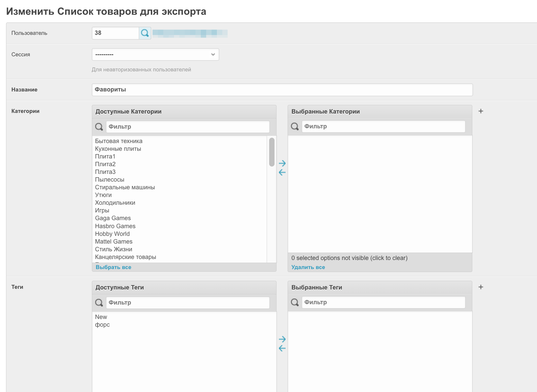Viewport: 537px width, 392px height.
Task: Open the Сессия dropdown
Action: [155, 55]
